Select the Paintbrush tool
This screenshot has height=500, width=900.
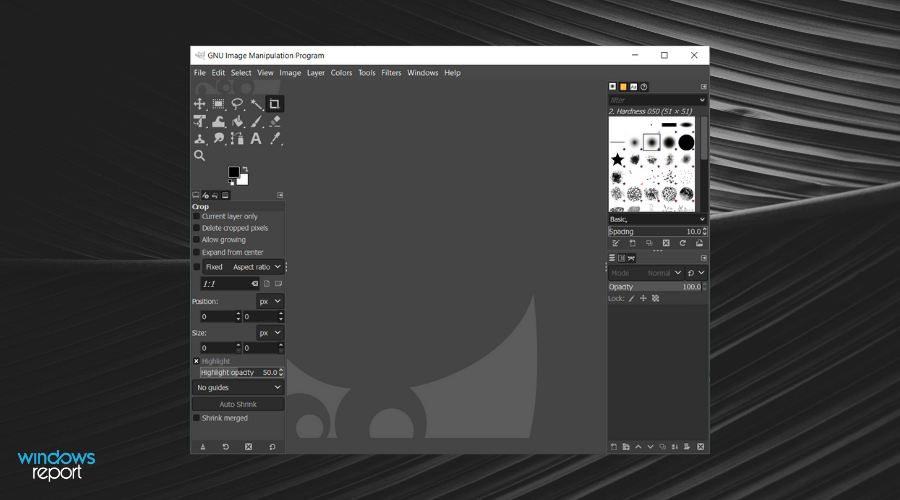tap(256, 121)
